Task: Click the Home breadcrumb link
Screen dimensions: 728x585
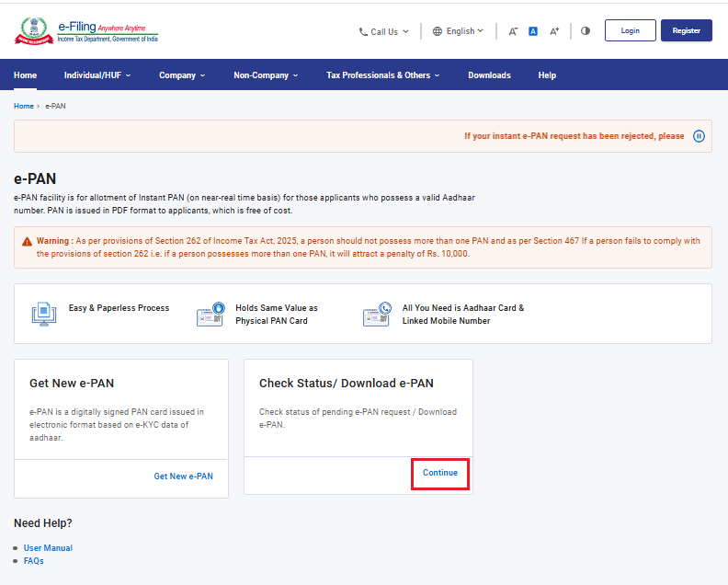Action: [x=24, y=106]
